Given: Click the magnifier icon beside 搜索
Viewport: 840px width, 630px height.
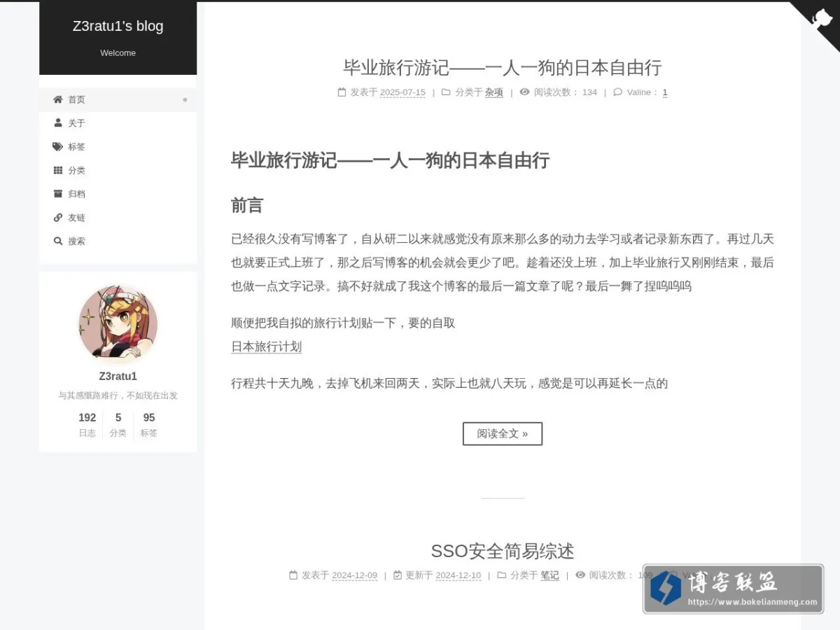Looking at the screenshot, I should pos(58,241).
